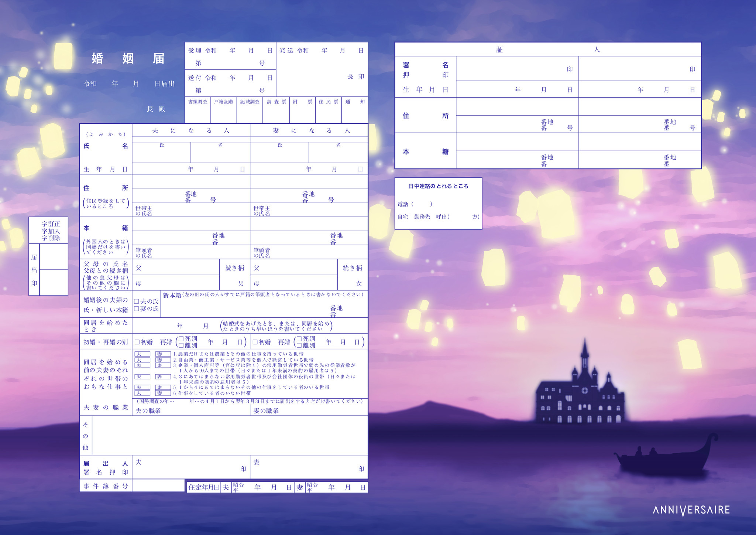Mark the 夫 box for option 1 農業だけ

pyautogui.click(x=142, y=354)
